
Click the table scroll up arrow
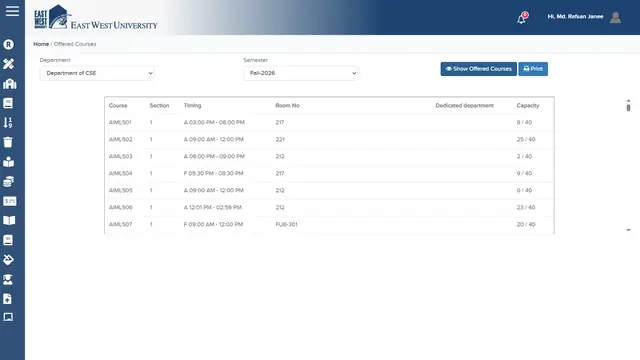(x=629, y=100)
